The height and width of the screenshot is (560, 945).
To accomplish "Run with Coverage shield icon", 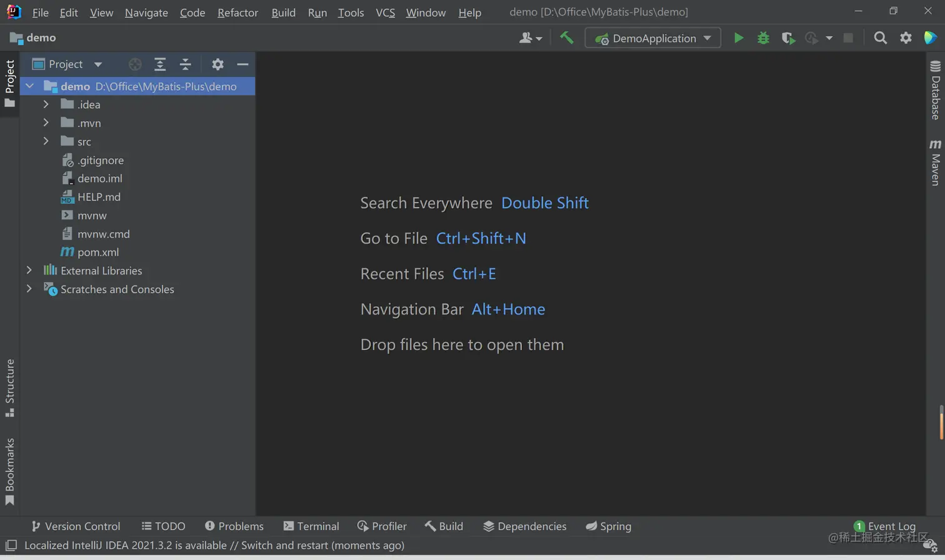I will pyautogui.click(x=788, y=38).
